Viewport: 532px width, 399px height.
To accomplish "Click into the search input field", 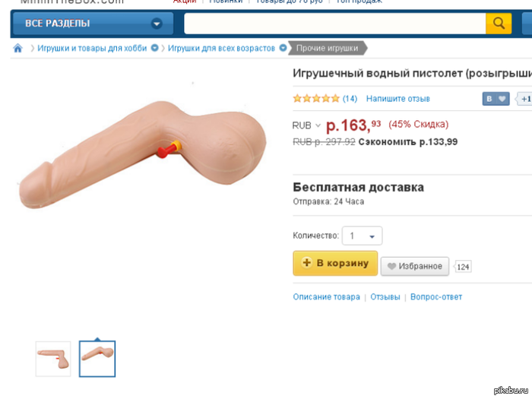I will click(x=335, y=24).
